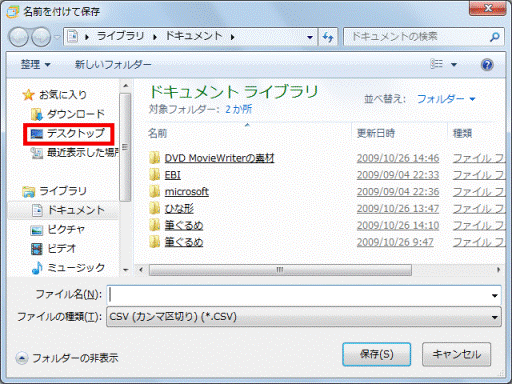Expand the arrow after ドキュメント in address bar
Screen dimensions: 512x384
232,37
